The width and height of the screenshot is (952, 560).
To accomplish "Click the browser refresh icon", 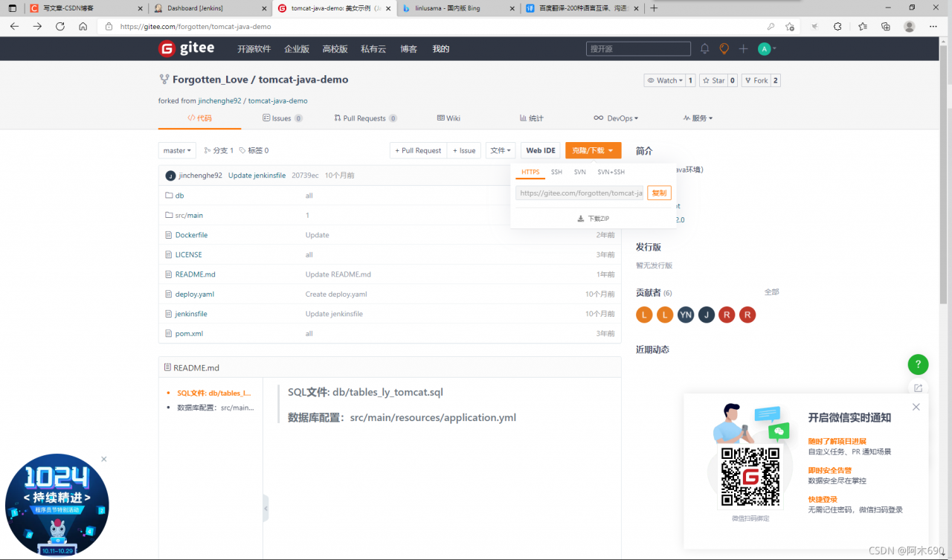I will click(x=59, y=26).
